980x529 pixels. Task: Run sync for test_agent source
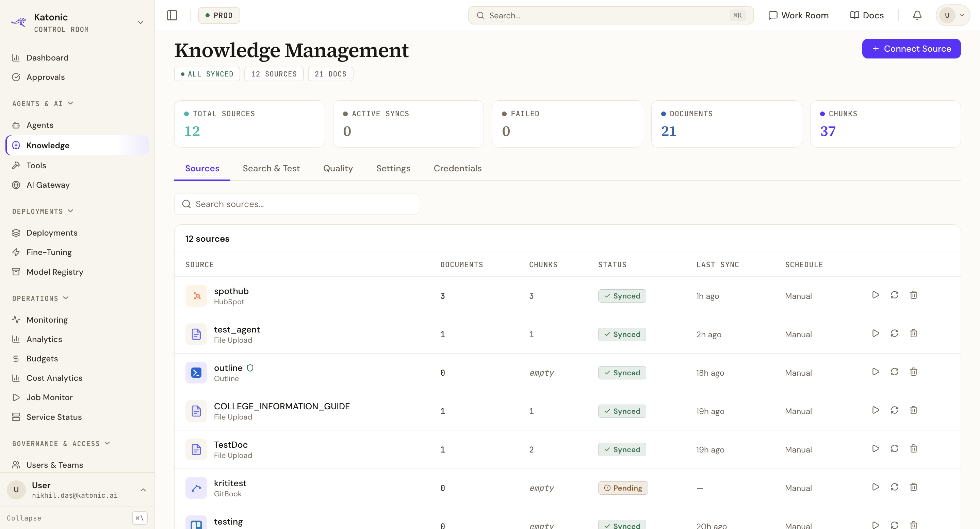click(x=876, y=333)
